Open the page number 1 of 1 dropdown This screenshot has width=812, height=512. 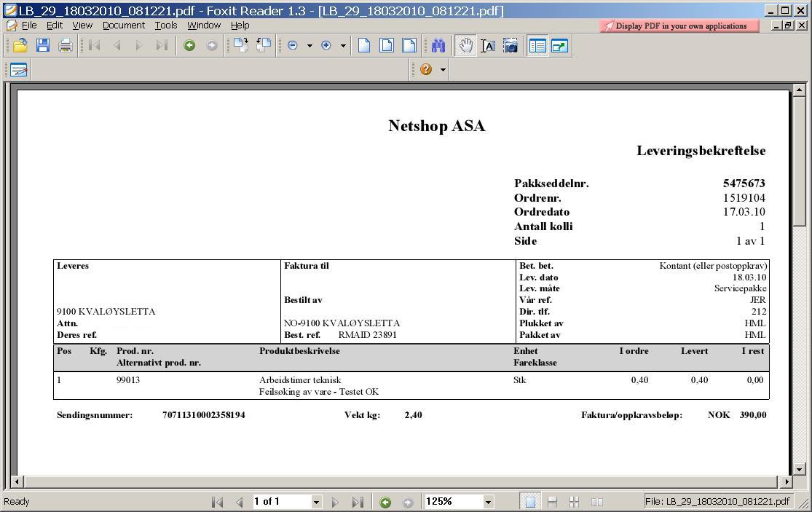click(x=316, y=502)
